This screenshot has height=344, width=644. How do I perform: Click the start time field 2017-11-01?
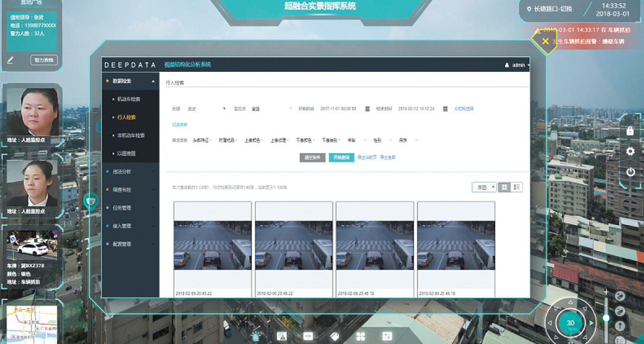(338, 109)
